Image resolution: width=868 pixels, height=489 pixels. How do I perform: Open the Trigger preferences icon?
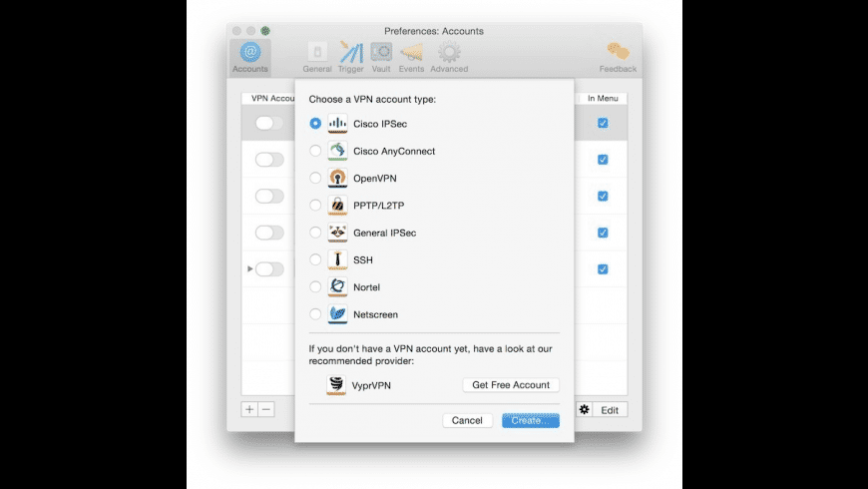(351, 53)
